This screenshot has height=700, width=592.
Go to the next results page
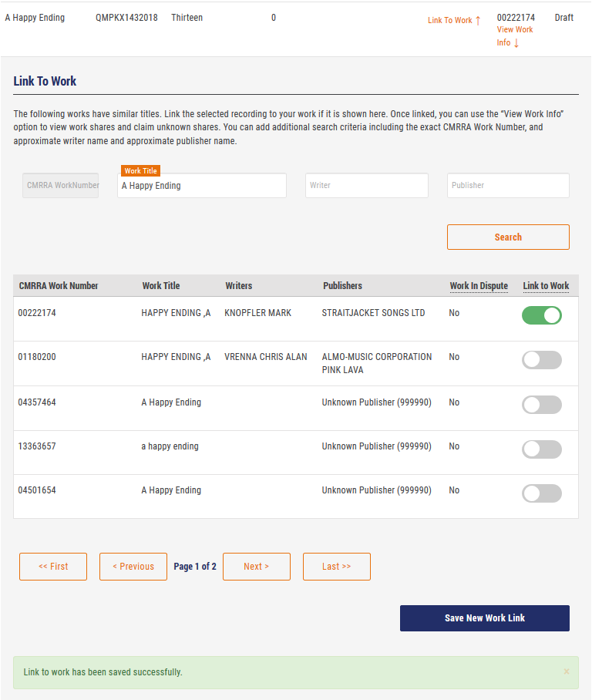pyautogui.click(x=256, y=567)
